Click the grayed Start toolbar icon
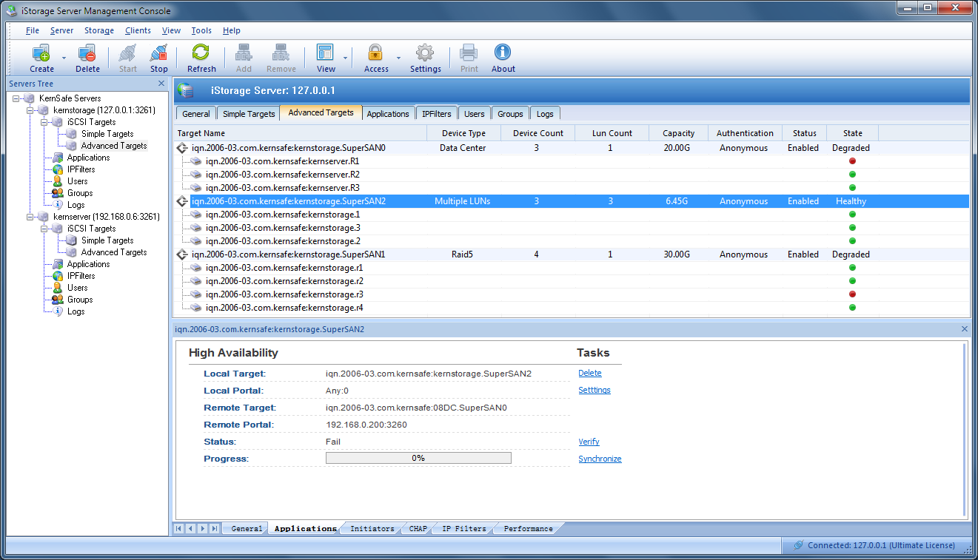Screen dimensions: 978x560 tap(127, 53)
